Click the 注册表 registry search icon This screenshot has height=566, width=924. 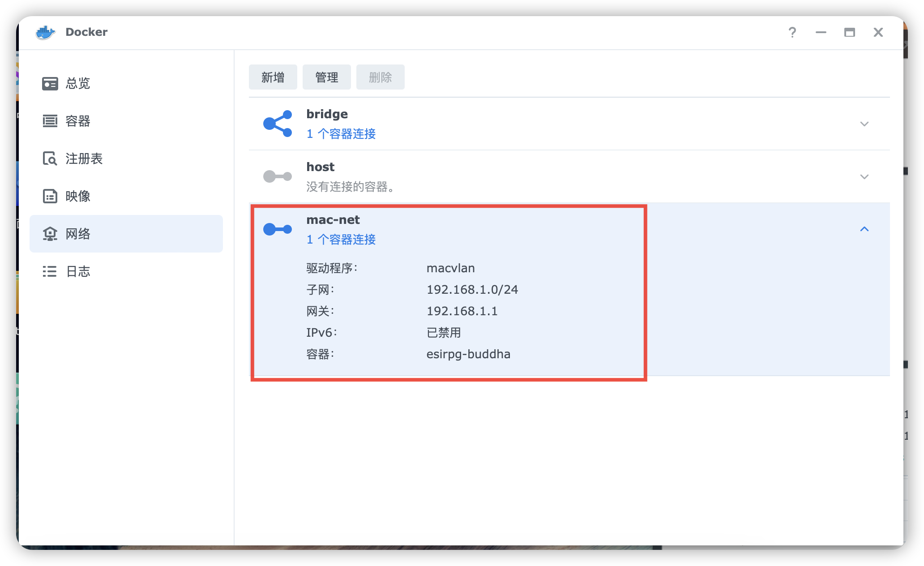pyautogui.click(x=50, y=159)
